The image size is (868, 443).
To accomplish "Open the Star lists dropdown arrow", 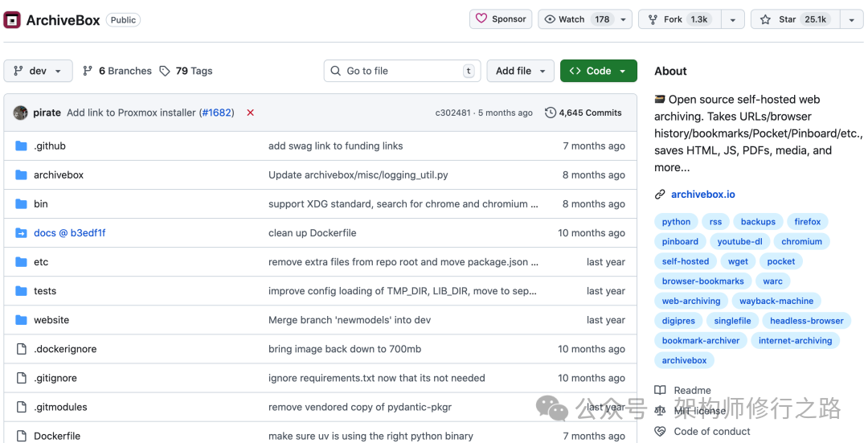I will [851, 19].
